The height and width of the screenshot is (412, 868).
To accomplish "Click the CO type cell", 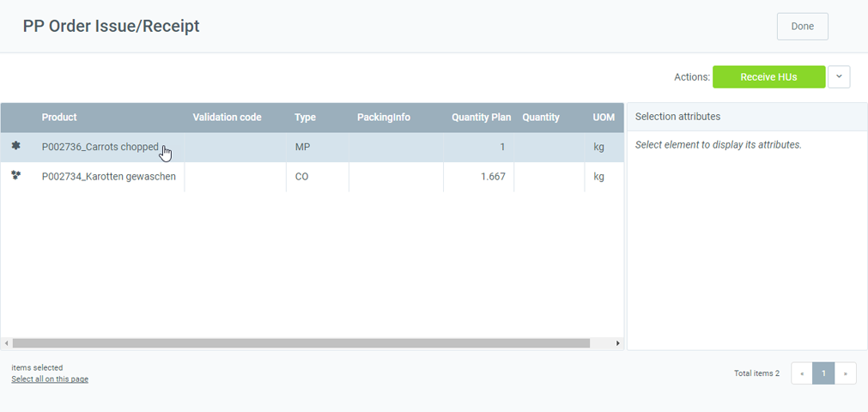I will click(317, 177).
